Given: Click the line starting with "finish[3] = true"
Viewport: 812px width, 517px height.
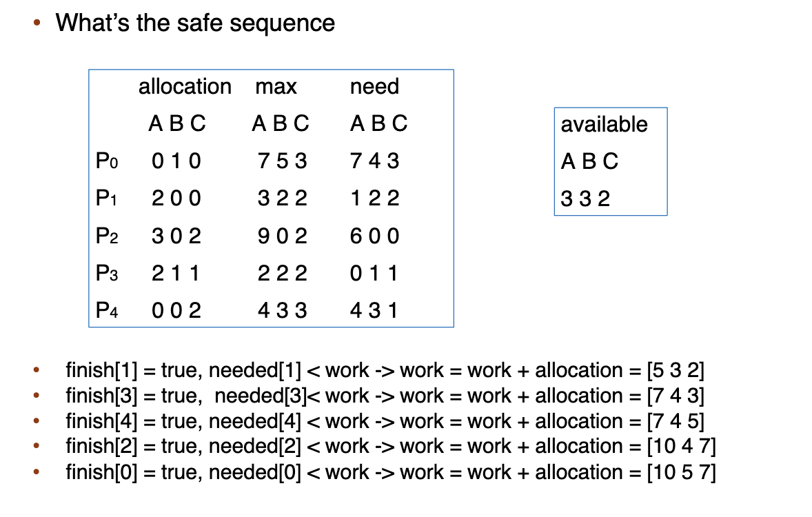Looking at the screenshot, I should pyautogui.click(x=385, y=396).
